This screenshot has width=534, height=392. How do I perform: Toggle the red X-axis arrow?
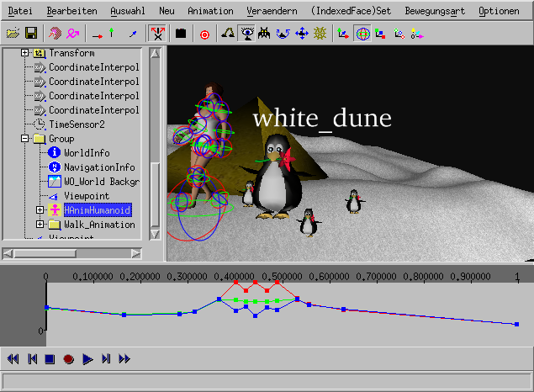(x=98, y=35)
